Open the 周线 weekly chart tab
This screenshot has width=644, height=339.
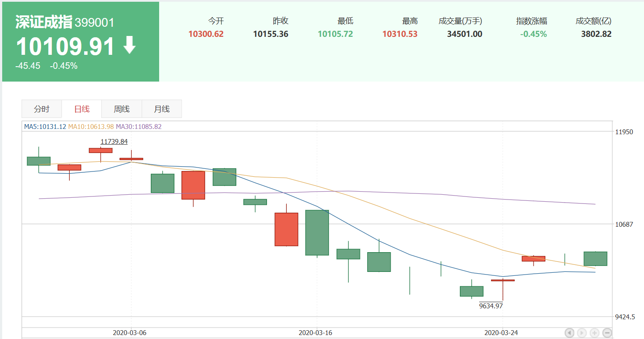point(121,109)
